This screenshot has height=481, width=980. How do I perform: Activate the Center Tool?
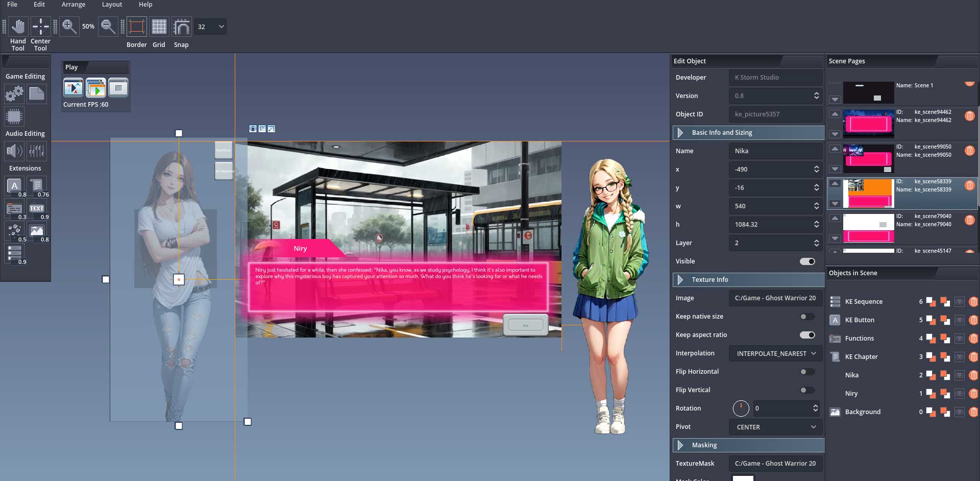click(40, 27)
